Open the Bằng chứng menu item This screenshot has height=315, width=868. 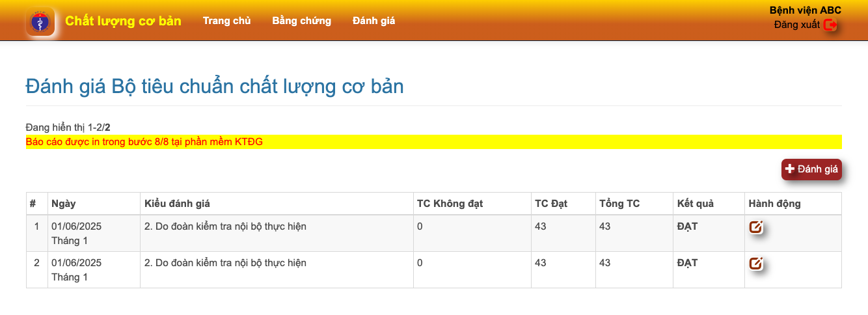[x=301, y=21]
